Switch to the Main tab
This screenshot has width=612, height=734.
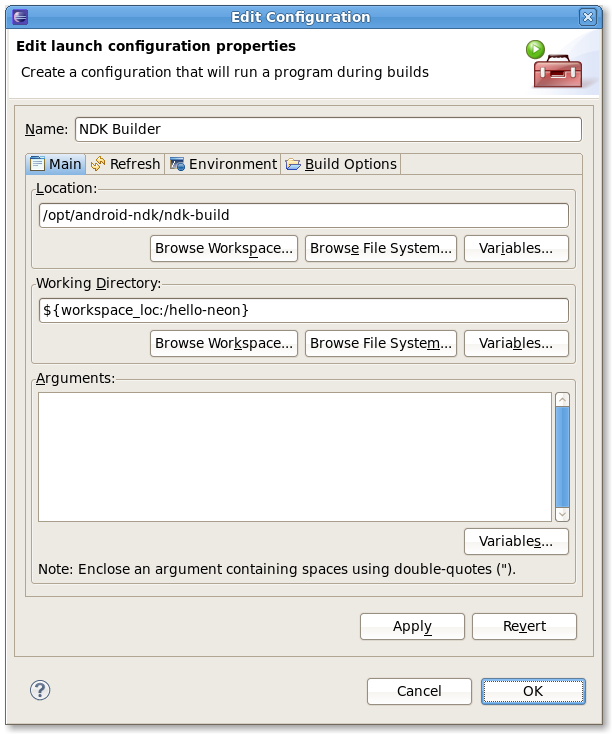point(56,164)
